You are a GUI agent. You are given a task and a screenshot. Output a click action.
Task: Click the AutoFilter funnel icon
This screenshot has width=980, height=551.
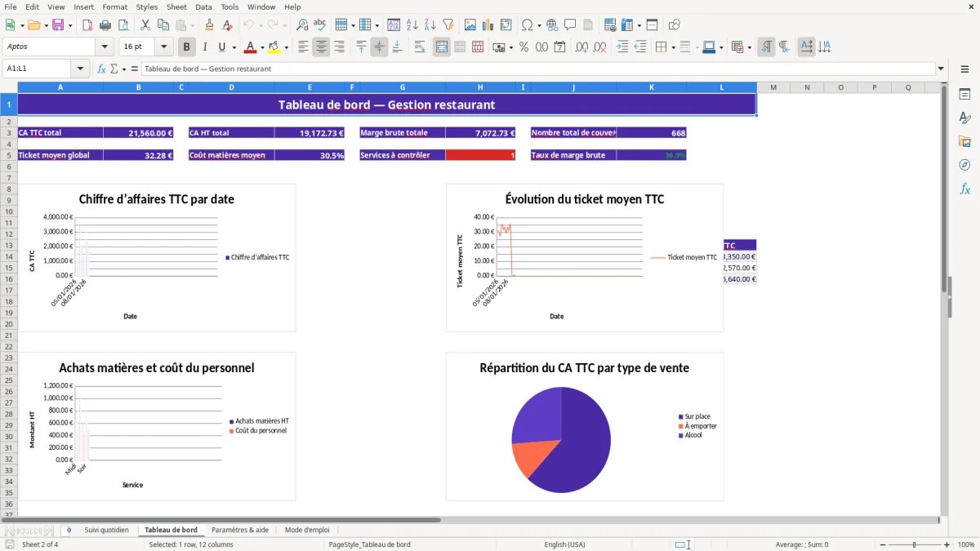(x=448, y=25)
